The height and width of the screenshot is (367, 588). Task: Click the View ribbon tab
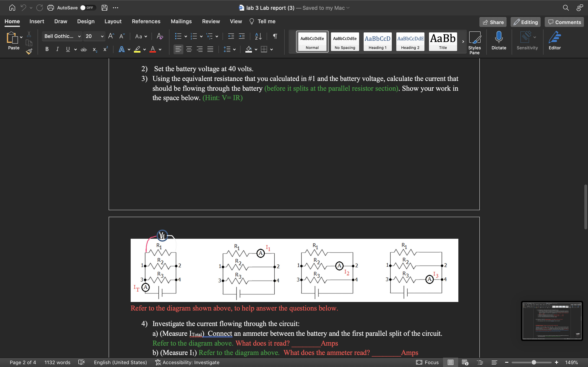(235, 21)
